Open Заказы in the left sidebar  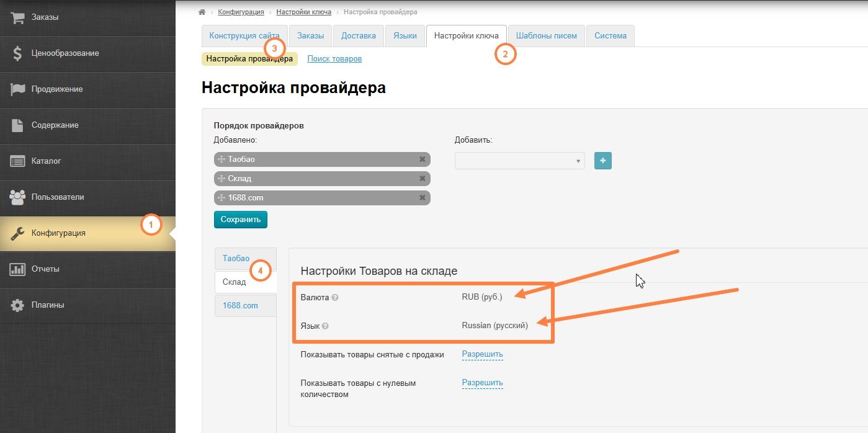pyautogui.click(x=45, y=17)
